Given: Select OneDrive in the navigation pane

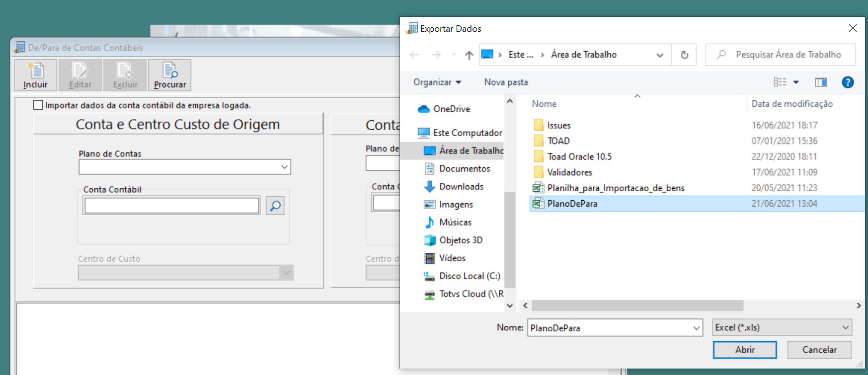Looking at the screenshot, I should tap(451, 109).
